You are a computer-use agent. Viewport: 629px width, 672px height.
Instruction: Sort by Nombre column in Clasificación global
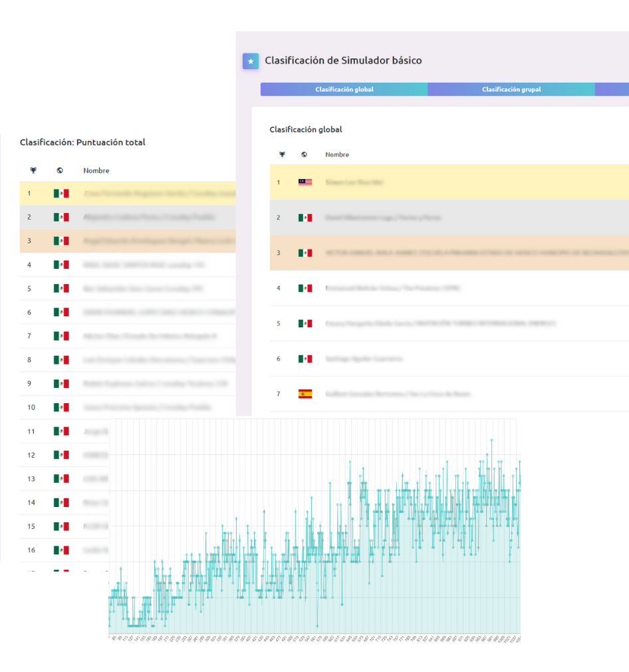tap(337, 154)
